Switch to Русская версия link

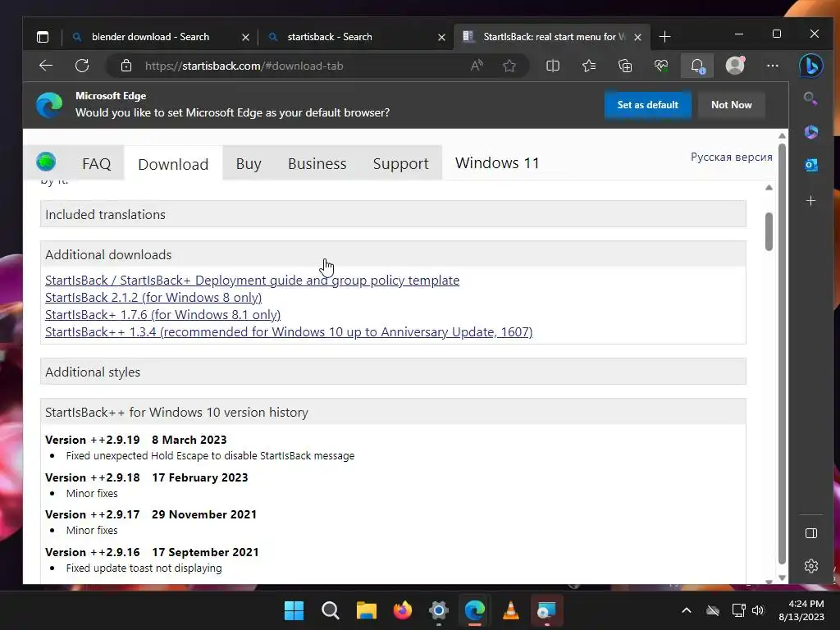(x=731, y=157)
